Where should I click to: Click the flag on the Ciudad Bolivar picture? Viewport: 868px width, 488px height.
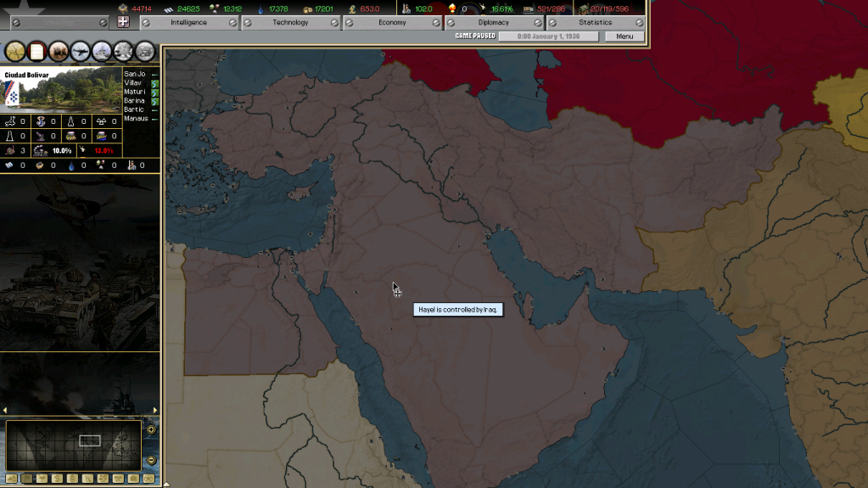coord(11,93)
